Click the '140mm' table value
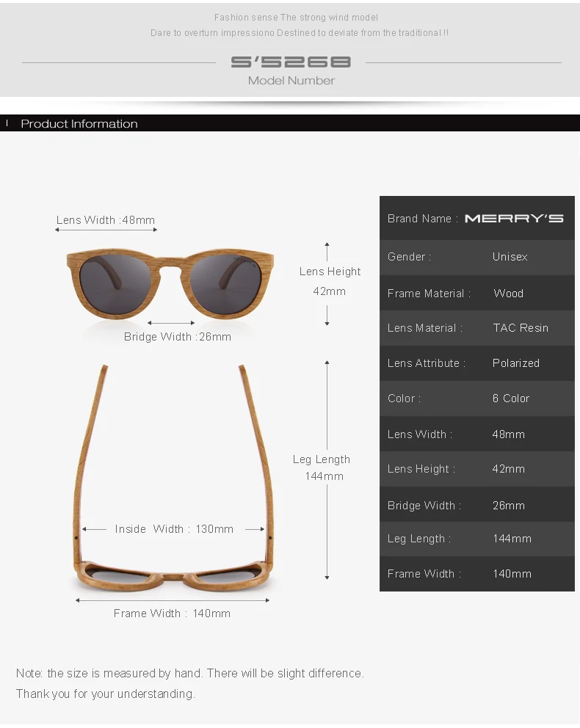 (x=512, y=574)
